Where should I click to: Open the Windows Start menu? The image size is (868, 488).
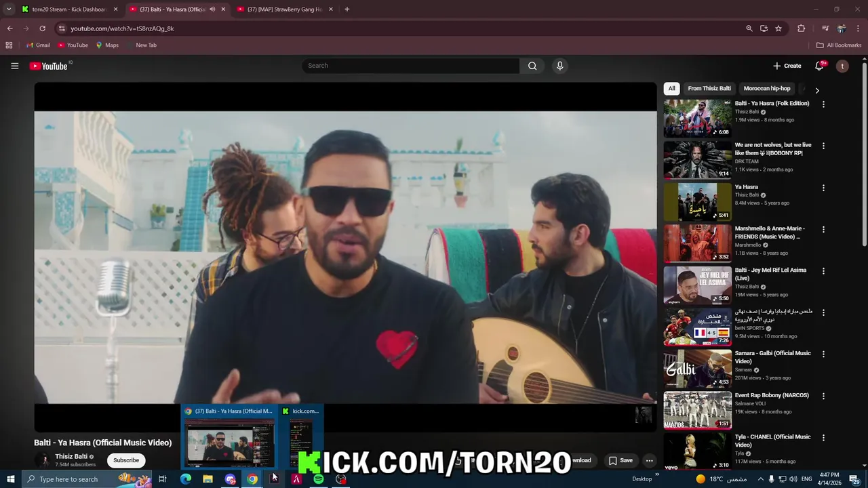pyautogui.click(x=11, y=479)
